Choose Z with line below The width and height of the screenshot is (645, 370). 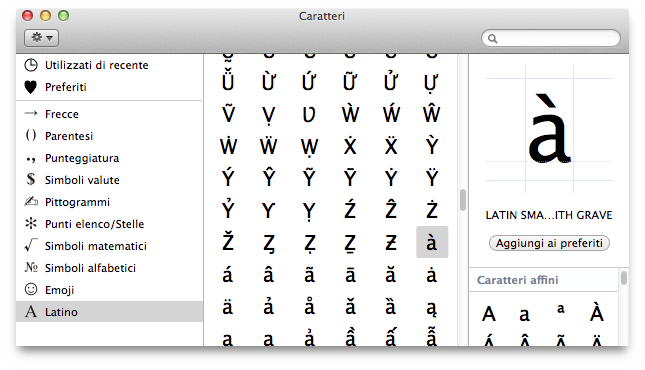point(350,244)
